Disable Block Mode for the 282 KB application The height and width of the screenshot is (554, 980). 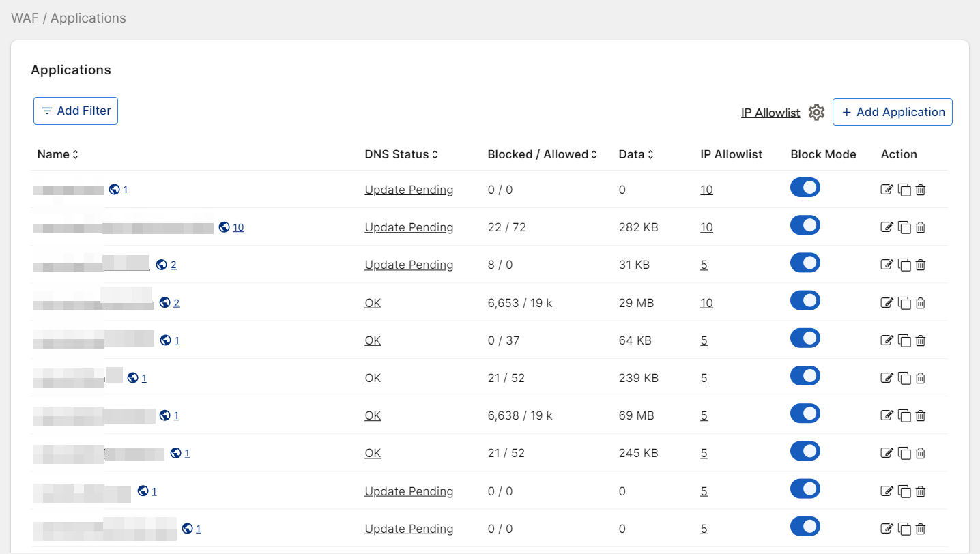pyautogui.click(x=805, y=226)
